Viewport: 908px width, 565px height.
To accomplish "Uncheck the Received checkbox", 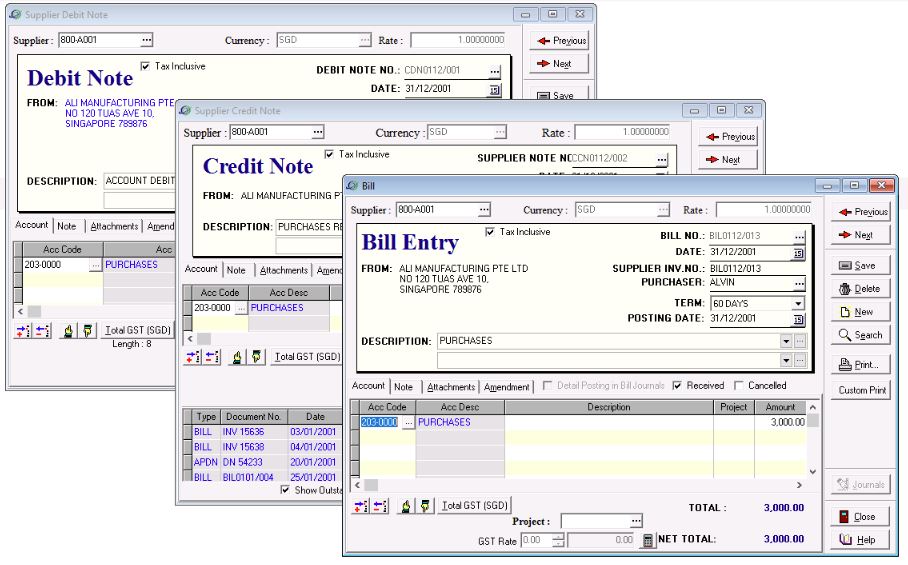I will 677,386.
